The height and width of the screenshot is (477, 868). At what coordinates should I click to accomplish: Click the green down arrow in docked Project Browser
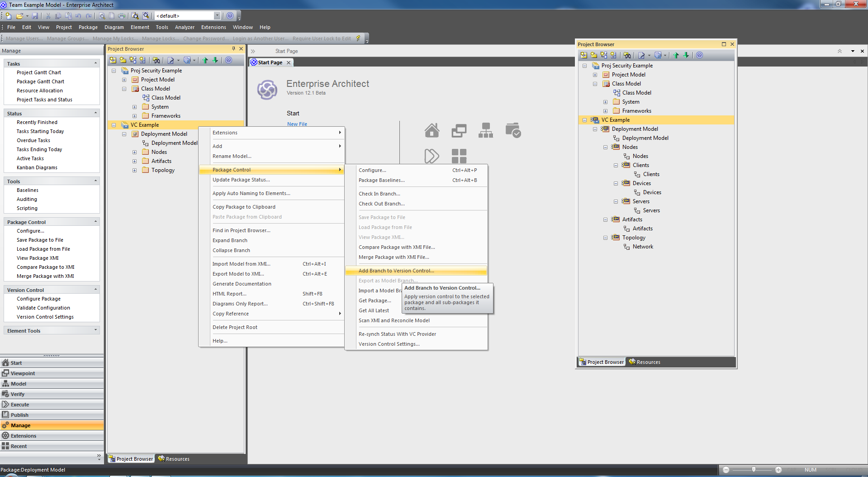point(215,60)
